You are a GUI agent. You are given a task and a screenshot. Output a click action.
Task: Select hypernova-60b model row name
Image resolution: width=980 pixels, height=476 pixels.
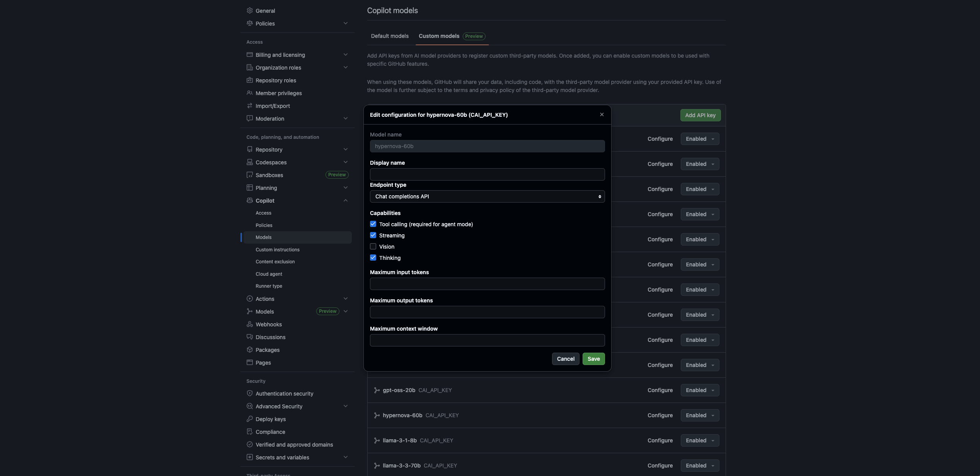(402, 415)
